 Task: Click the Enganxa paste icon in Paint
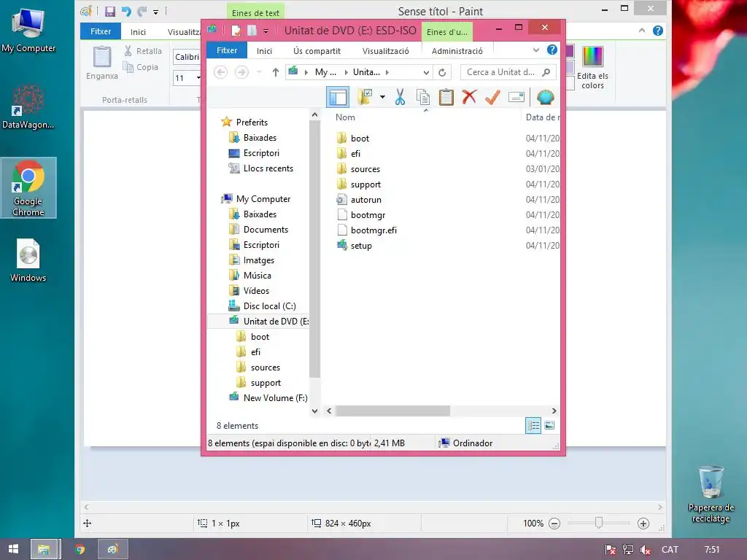[102, 63]
